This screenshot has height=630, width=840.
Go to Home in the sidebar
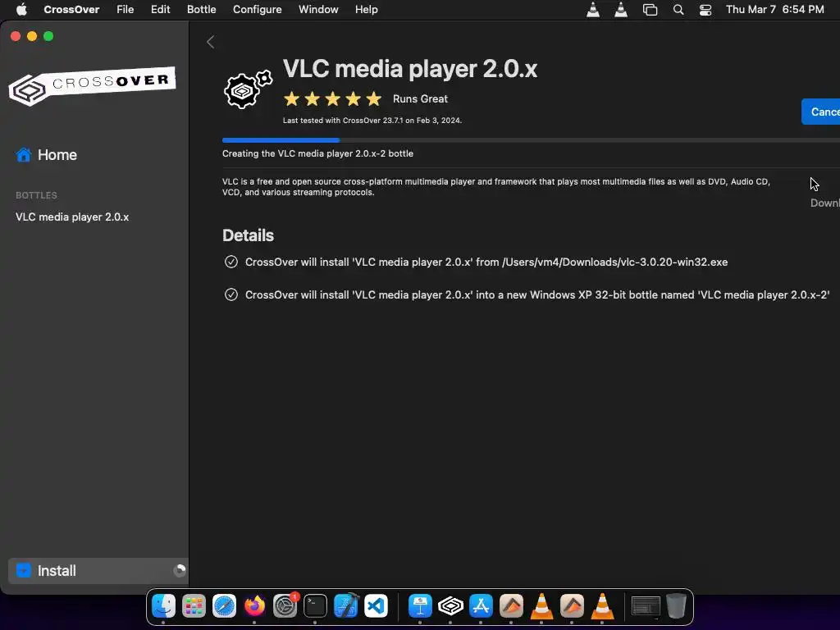(57, 155)
